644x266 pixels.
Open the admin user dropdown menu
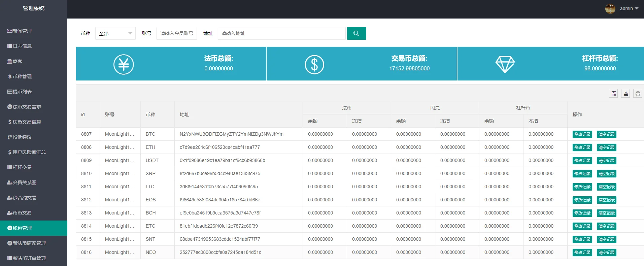click(629, 8)
